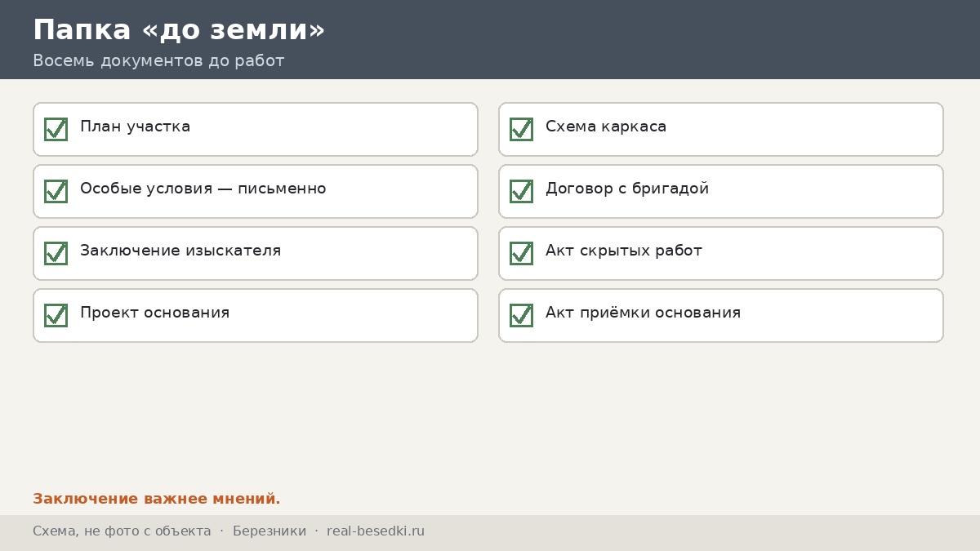The width and height of the screenshot is (980, 551).
Task: Toggle the «Акт приёмки основания» checkbox
Action: pos(521,315)
